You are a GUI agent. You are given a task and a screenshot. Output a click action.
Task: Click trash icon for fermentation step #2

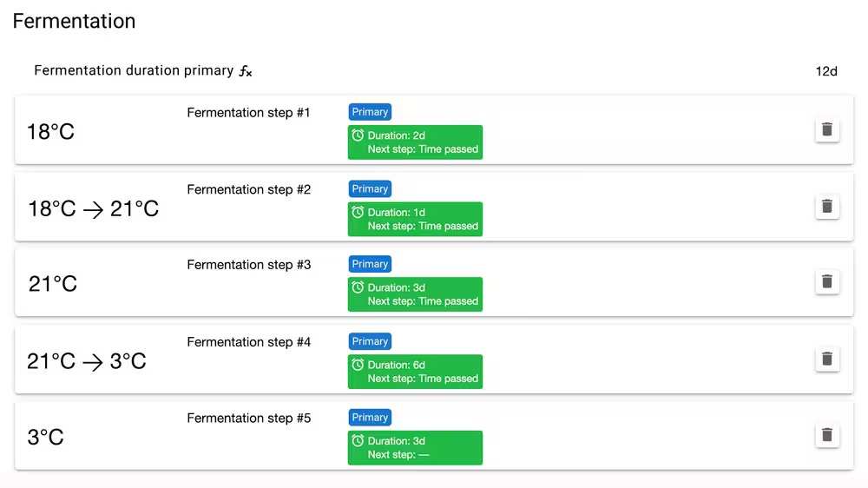(x=826, y=207)
